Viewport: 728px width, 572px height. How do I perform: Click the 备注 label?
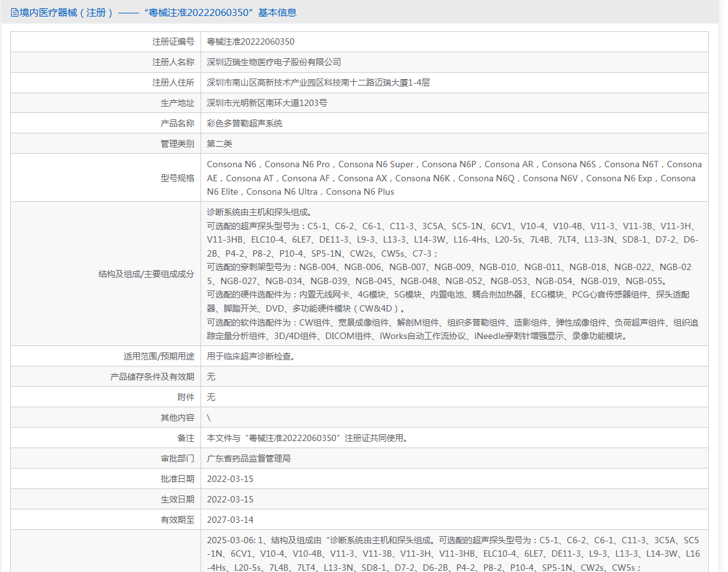(186, 439)
